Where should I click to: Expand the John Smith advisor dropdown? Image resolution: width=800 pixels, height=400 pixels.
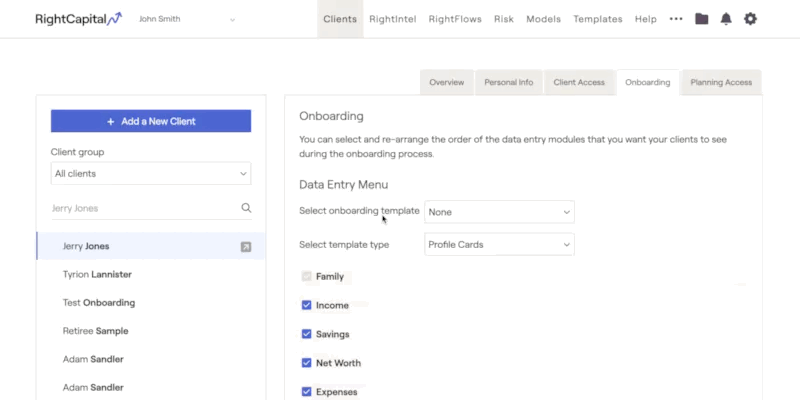click(x=187, y=19)
